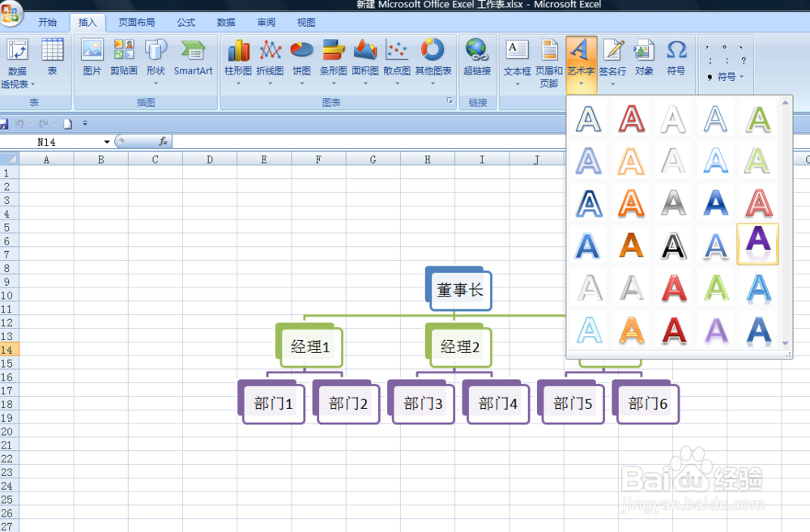The width and height of the screenshot is (810, 532).
Task: Insert a 柱形图 column chart
Action: 238,61
